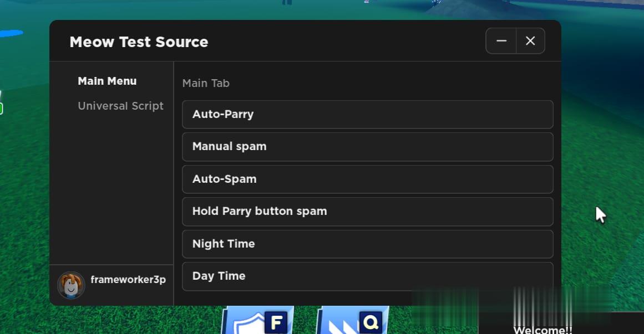The image size is (644, 334).
Task: Minimize the Meow Test Source panel
Action: click(501, 41)
